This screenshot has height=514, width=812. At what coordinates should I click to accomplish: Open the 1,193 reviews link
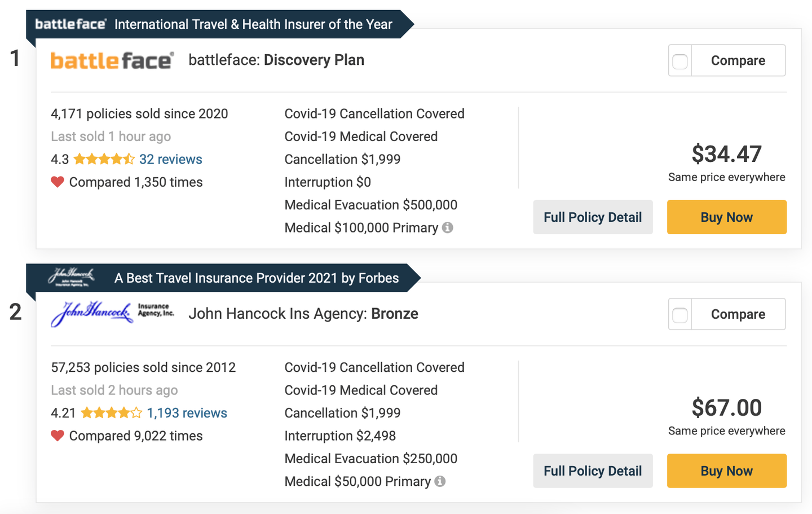tap(187, 413)
